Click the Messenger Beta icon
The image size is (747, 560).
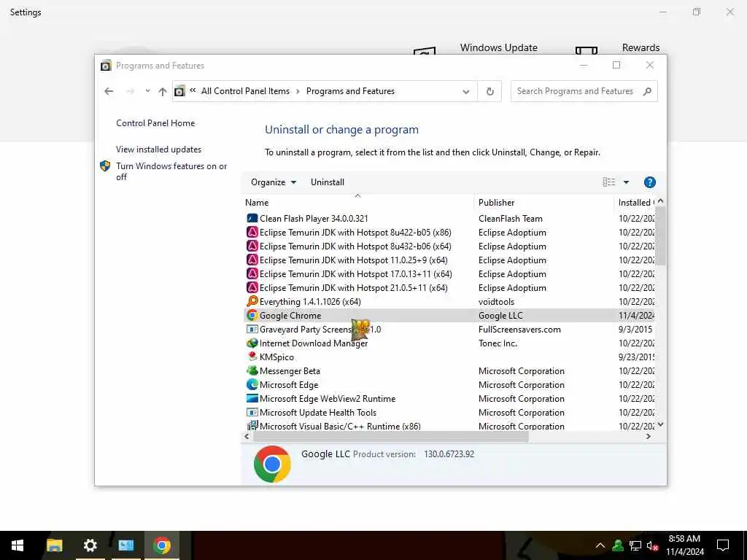click(252, 370)
